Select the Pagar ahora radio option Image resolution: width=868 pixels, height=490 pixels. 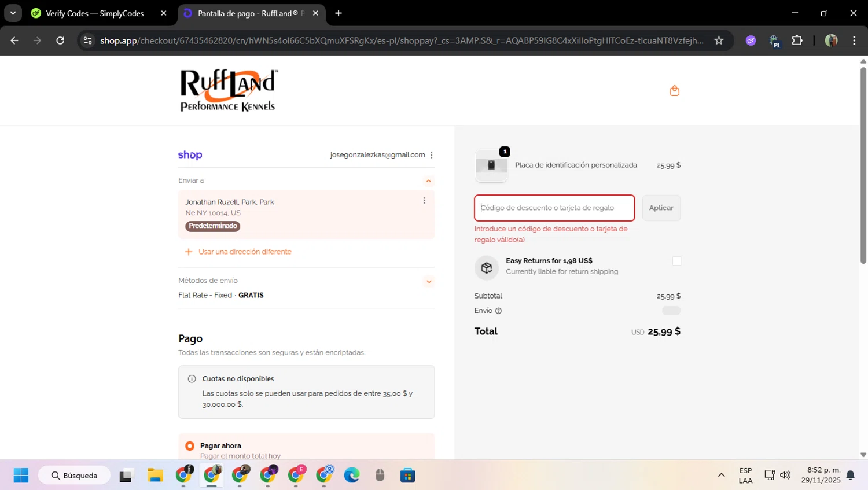190,446
